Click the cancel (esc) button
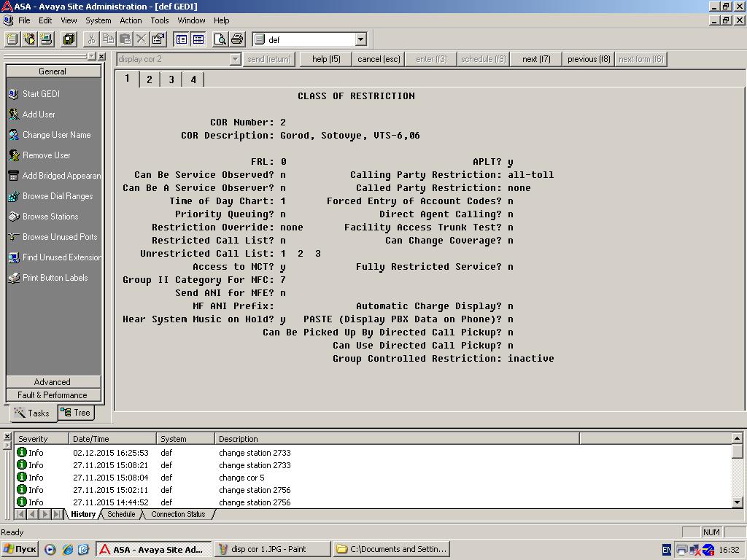This screenshot has width=747, height=560. tap(379, 59)
